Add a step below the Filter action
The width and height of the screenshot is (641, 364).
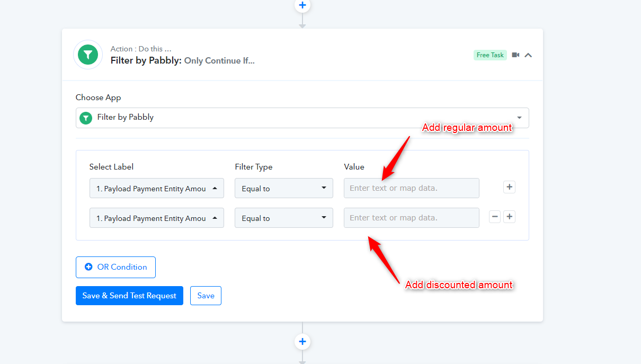click(302, 342)
